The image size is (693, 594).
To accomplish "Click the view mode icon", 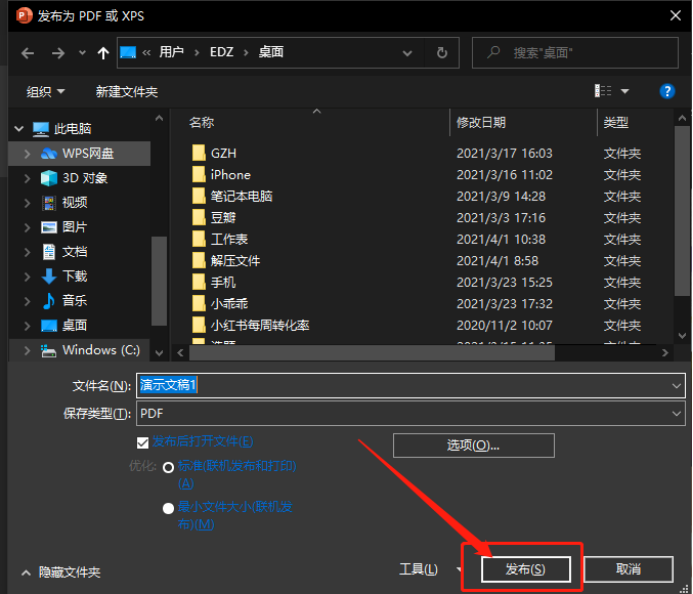I will (603, 91).
